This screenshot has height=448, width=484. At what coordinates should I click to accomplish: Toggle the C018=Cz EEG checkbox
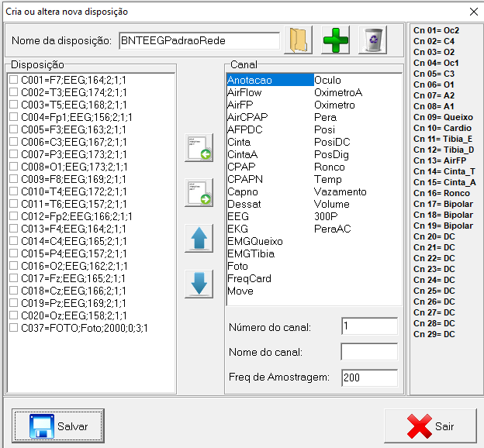13,291
